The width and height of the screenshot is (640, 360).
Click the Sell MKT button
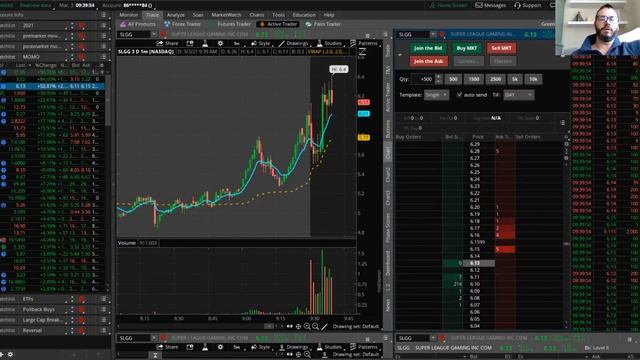[501, 48]
